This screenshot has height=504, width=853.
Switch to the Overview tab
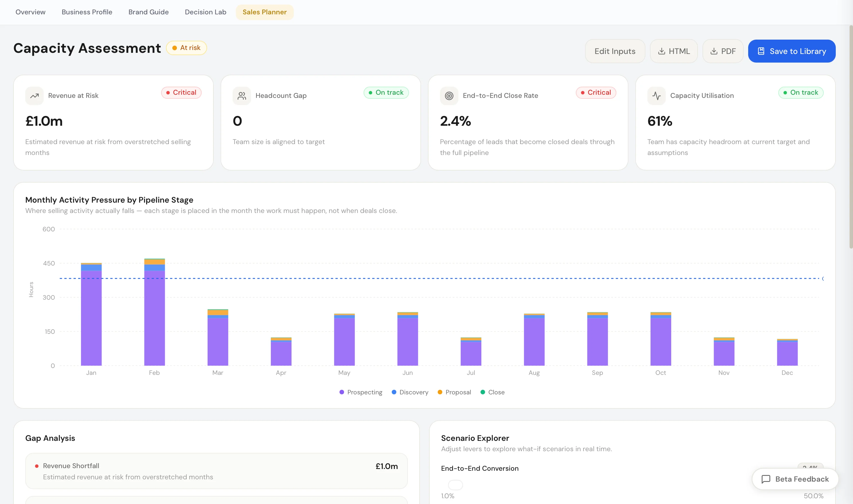pos(30,12)
